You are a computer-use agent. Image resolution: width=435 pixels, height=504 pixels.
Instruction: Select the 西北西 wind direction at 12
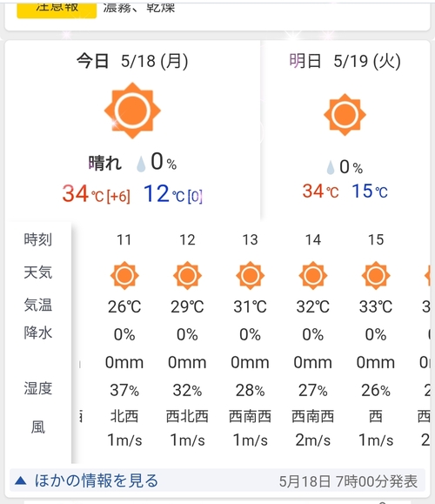(x=187, y=416)
